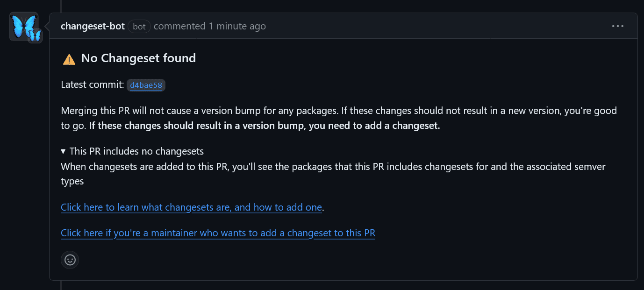Collapse the disclosure triangle for changesets details
The height and width of the screenshot is (290, 644).
[64, 151]
